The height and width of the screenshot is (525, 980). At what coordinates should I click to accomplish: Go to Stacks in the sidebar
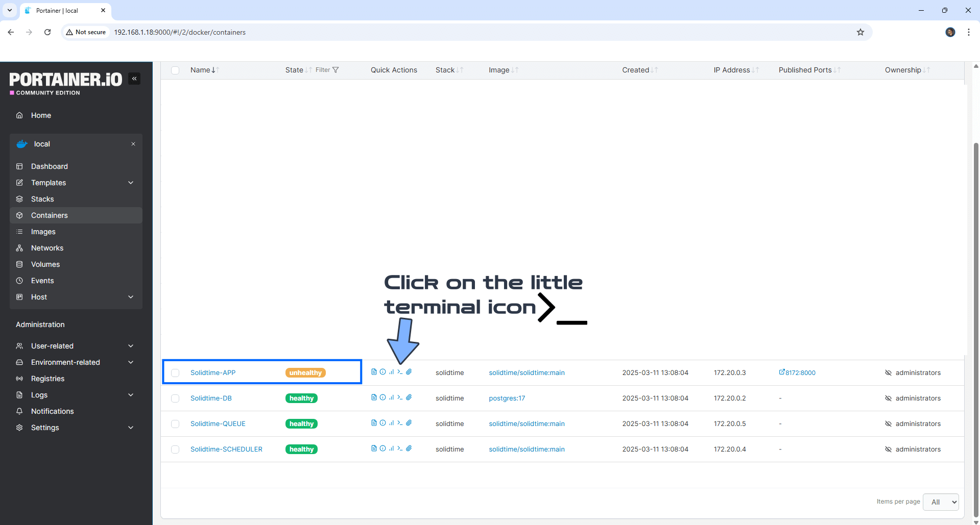point(42,199)
